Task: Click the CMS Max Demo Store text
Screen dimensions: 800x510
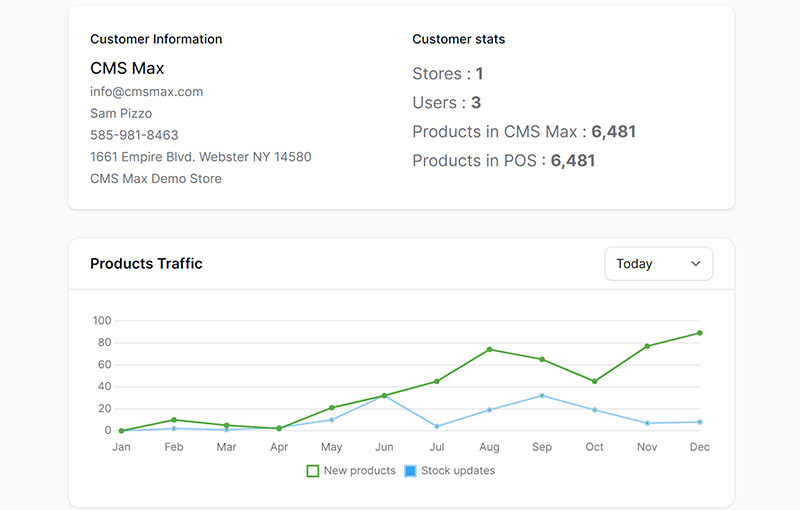Action: (x=156, y=179)
